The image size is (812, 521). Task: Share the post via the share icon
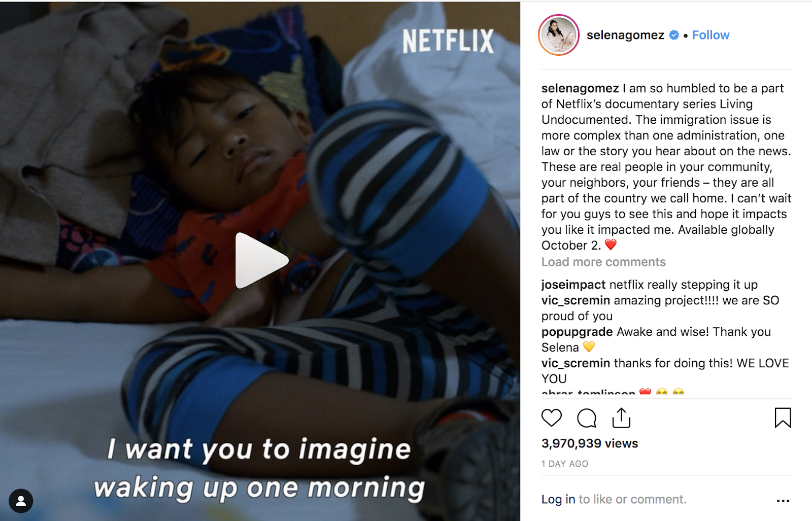click(621, 418)
